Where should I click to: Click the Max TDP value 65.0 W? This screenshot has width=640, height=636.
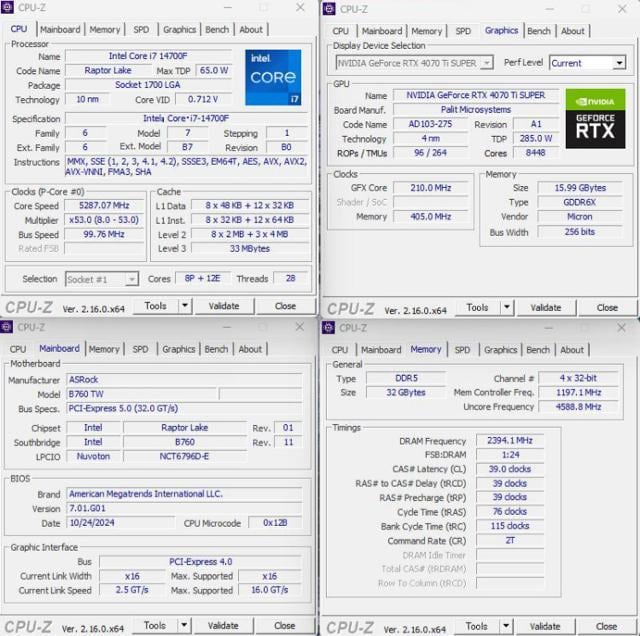214,70
